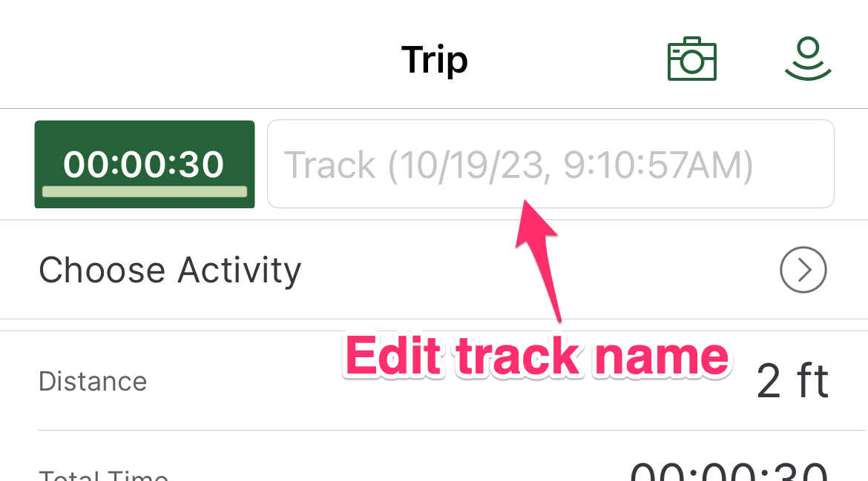Focus the track name text field
The height and width of the screenshot is (481, 868).
tap(550, 165)
